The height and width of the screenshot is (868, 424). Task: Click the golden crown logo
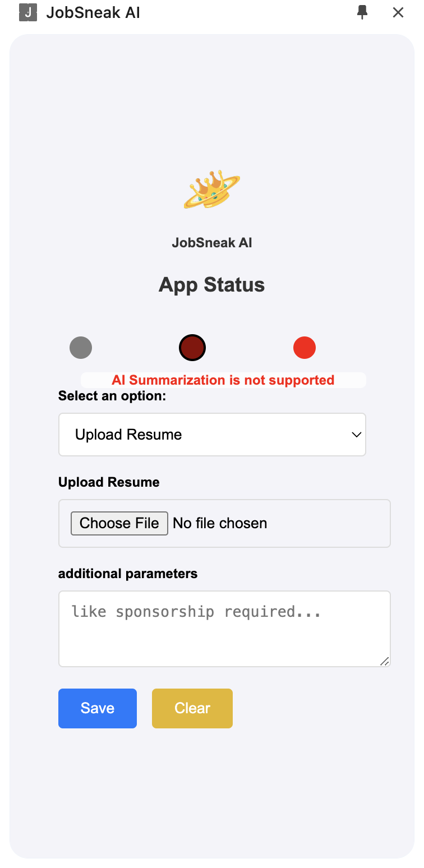click(212, 189)
